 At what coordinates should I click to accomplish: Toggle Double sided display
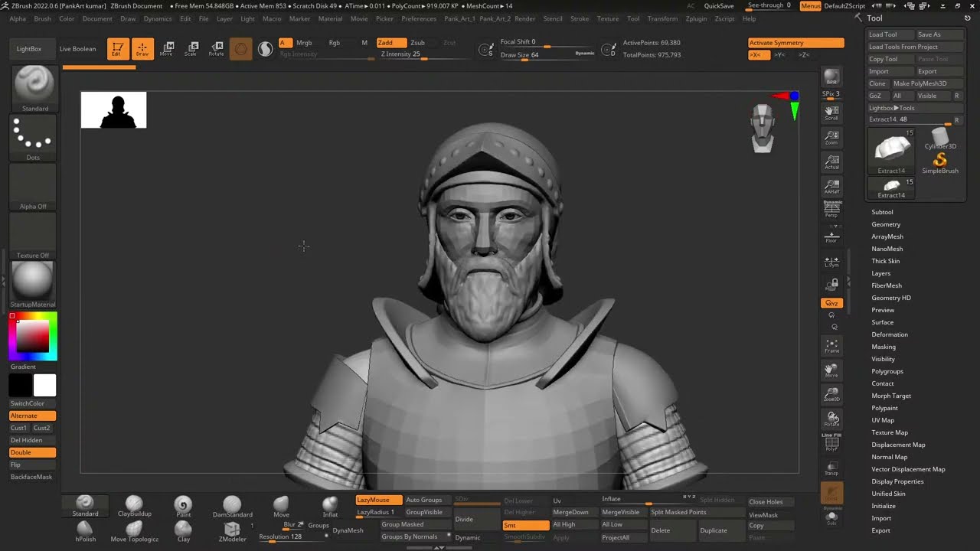click(32, 452)
